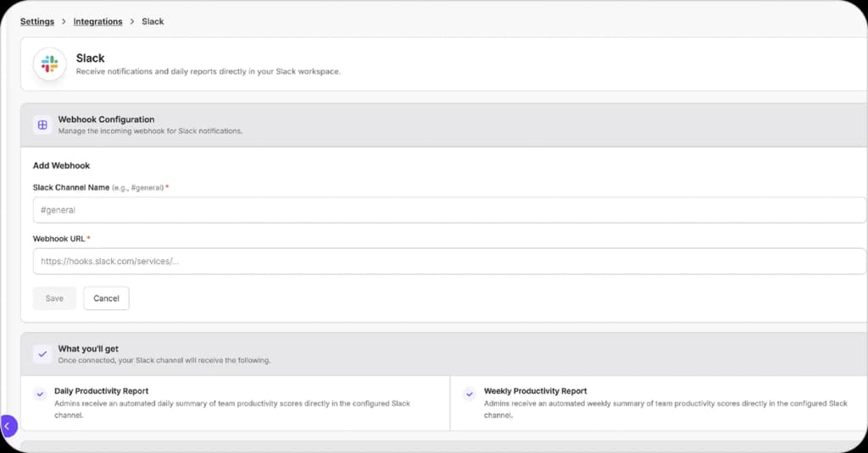Click the What you'll get heading

pos(88,349)
